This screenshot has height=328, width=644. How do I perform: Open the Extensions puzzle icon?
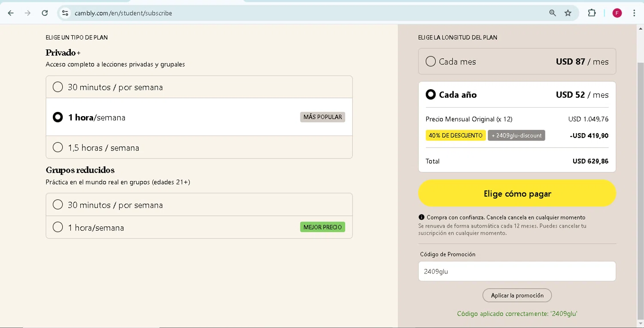(x=592, y=13)
